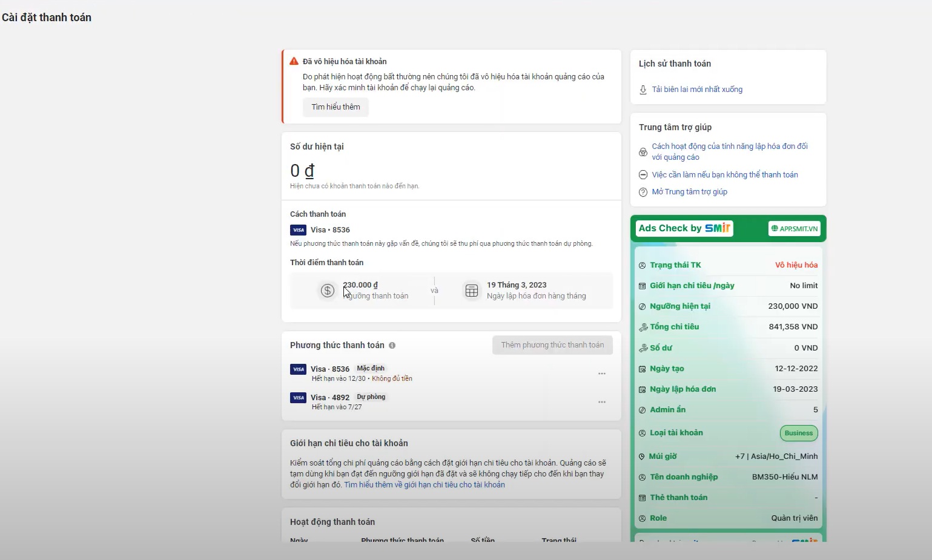Click the calendar icon beside billing date
932x560 pixels.
(471, 291)
